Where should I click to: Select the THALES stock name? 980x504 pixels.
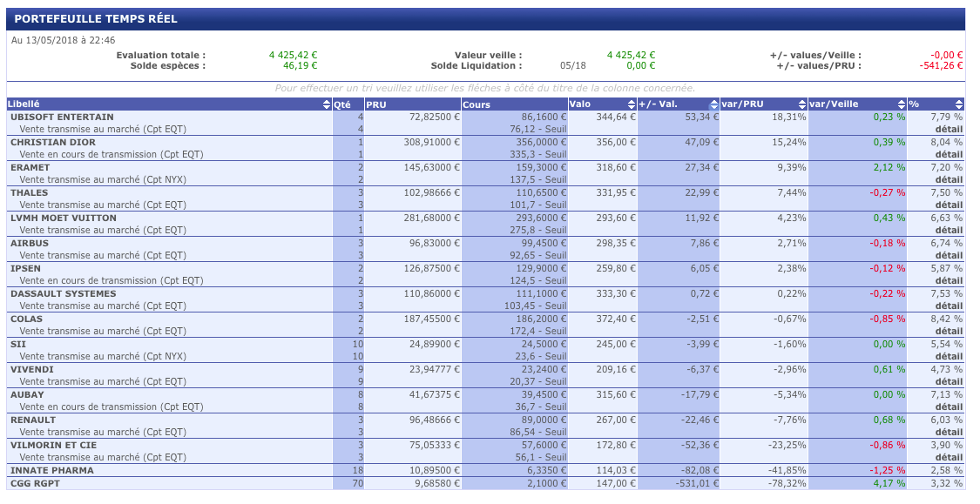[29, 193]
